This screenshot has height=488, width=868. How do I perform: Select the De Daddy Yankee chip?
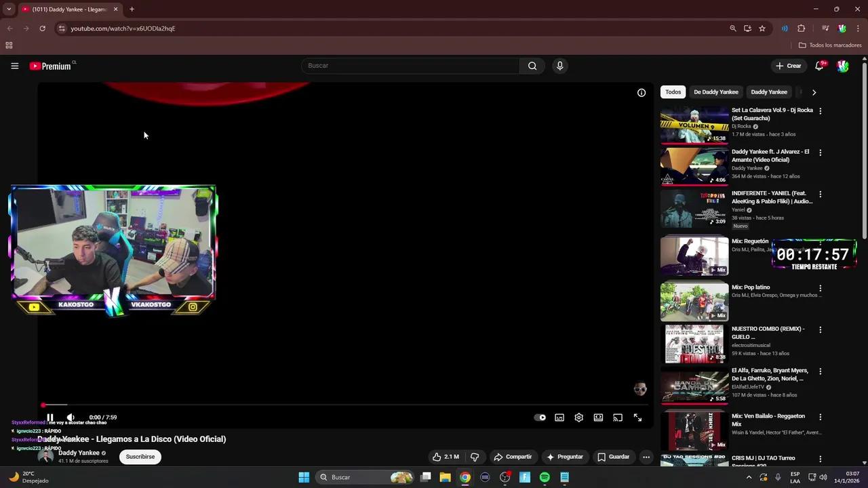[716, 92]
